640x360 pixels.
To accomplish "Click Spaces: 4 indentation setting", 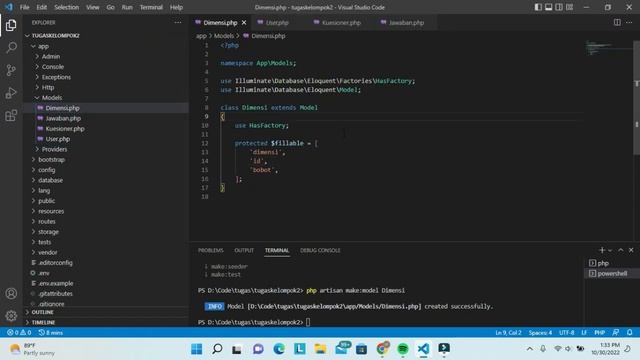I will tap(540, 333).
